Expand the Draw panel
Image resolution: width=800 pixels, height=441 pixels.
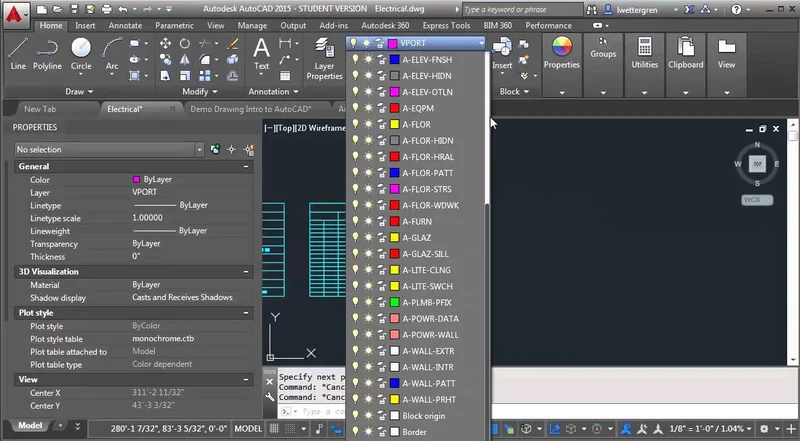[x=79, y=92]
